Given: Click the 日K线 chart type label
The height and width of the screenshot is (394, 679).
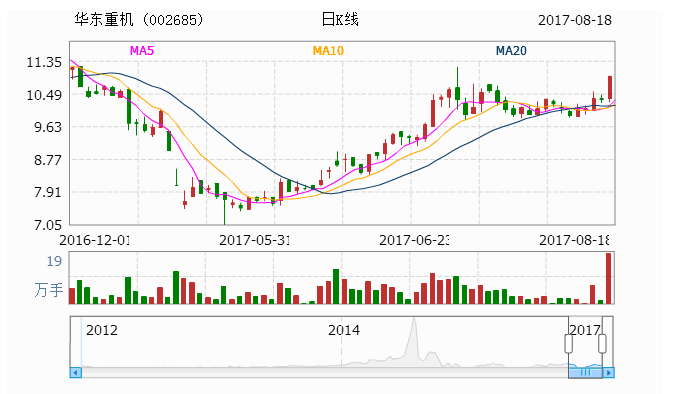Looking at the screenshot, I should point(340,20).
